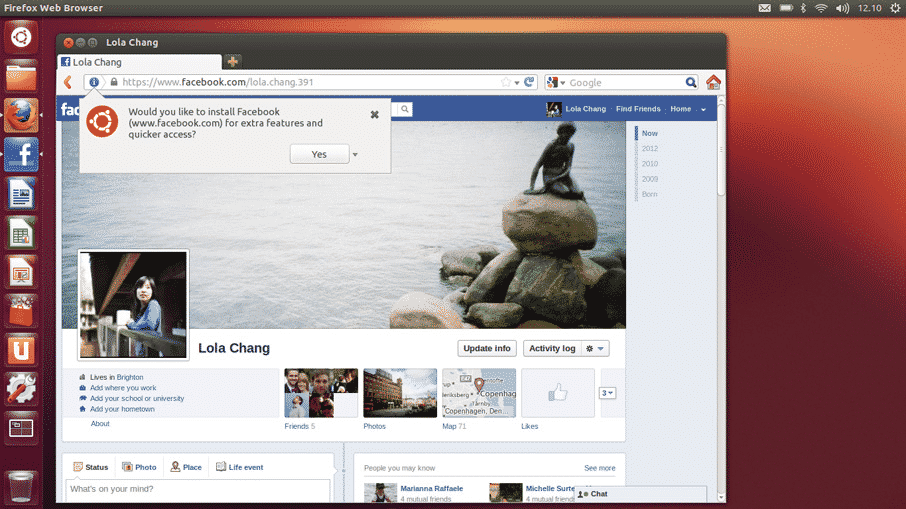The image size is (906, 509).
Task: Reload the page with the refresh icon
Action: pos(529,83)
